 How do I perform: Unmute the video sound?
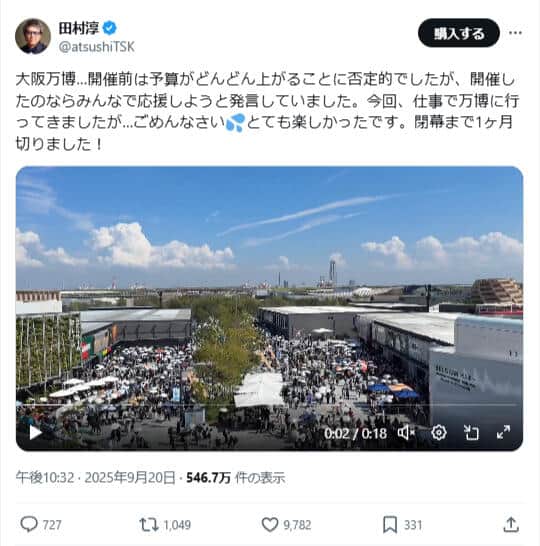406,433
